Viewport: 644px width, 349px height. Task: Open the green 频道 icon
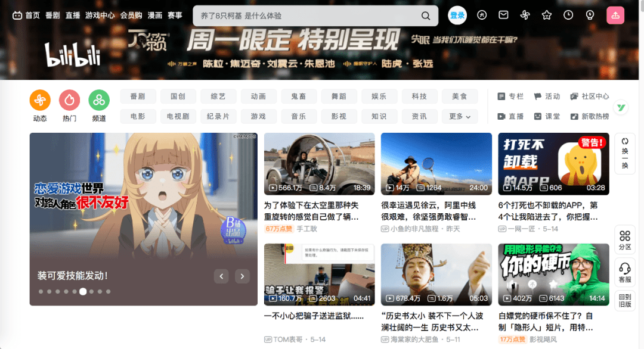pos(99,100)
